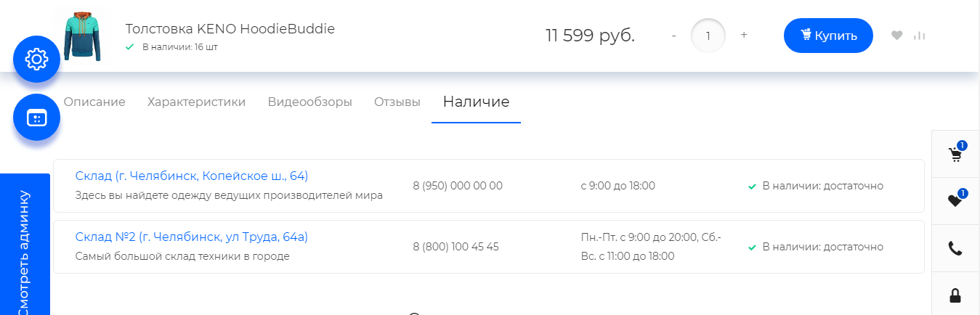The width and height of the screenshot is (980, 315).
Task: Increase quantity with the plus button
Action: 744,36
